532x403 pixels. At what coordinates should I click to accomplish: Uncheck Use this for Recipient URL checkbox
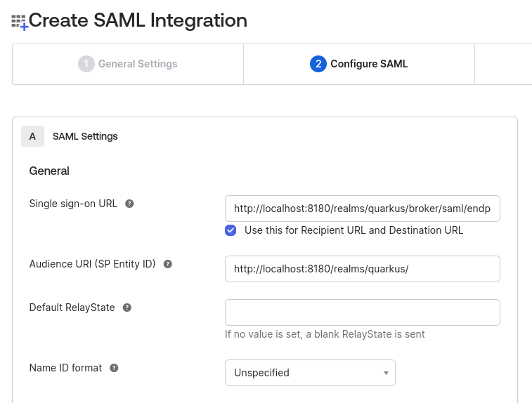[x=231, y=230]
